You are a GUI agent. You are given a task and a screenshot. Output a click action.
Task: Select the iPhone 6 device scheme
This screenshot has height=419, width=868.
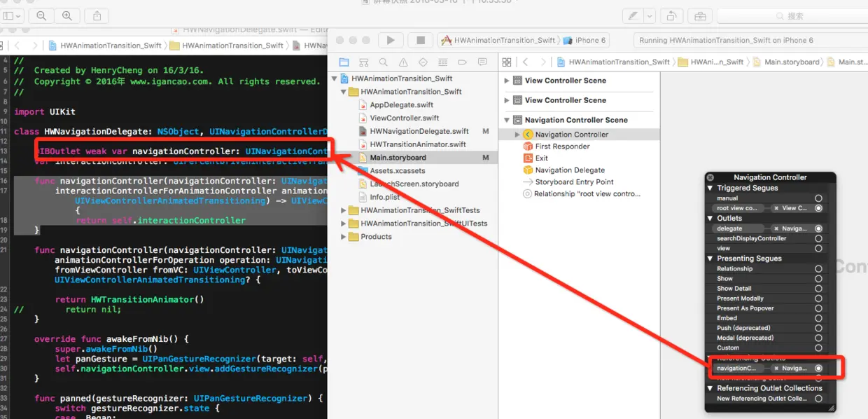(x=585, y=40)
